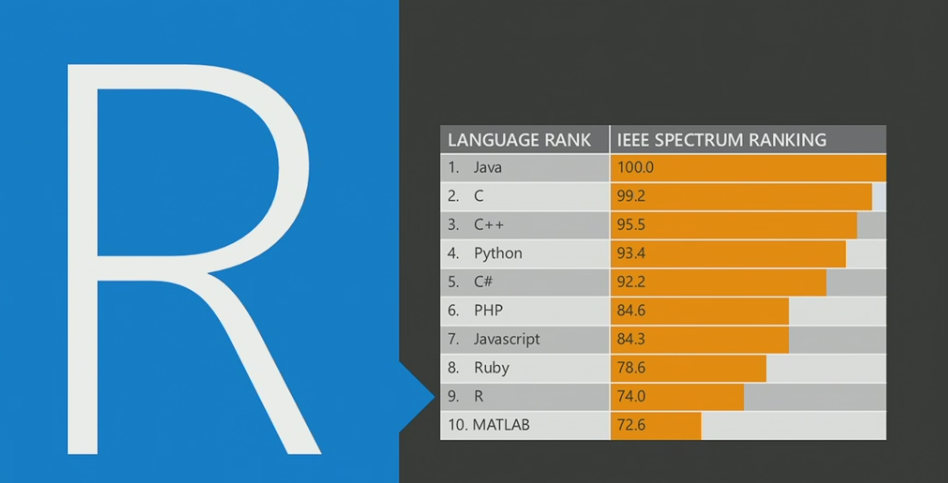The image size is (948, 483).
Task: Click the 72.6 score value
Action: 631,425
